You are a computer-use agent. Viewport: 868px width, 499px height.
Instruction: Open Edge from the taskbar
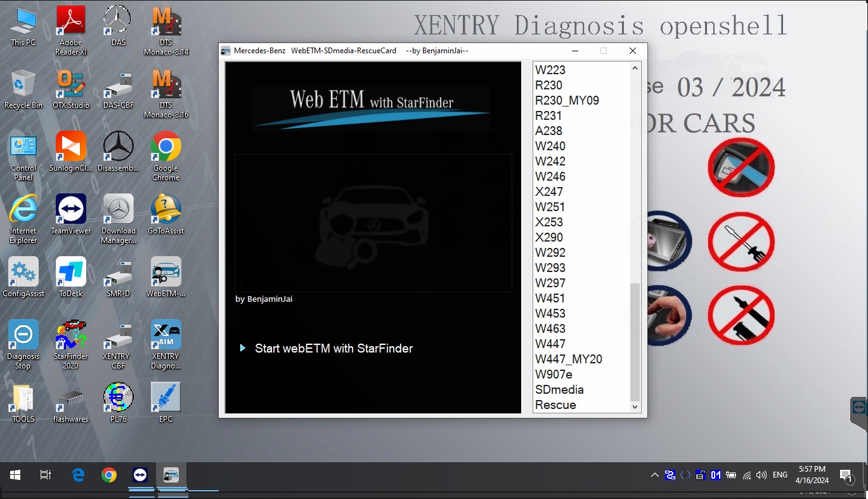pyautogui.click(x=78, y=475)
